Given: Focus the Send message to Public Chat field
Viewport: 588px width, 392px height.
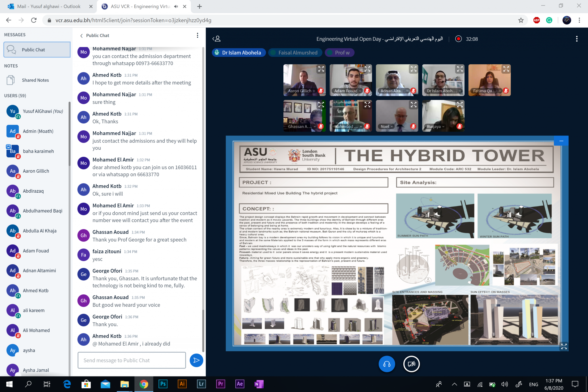Looking at the screenshot, I should pos(132,360).
